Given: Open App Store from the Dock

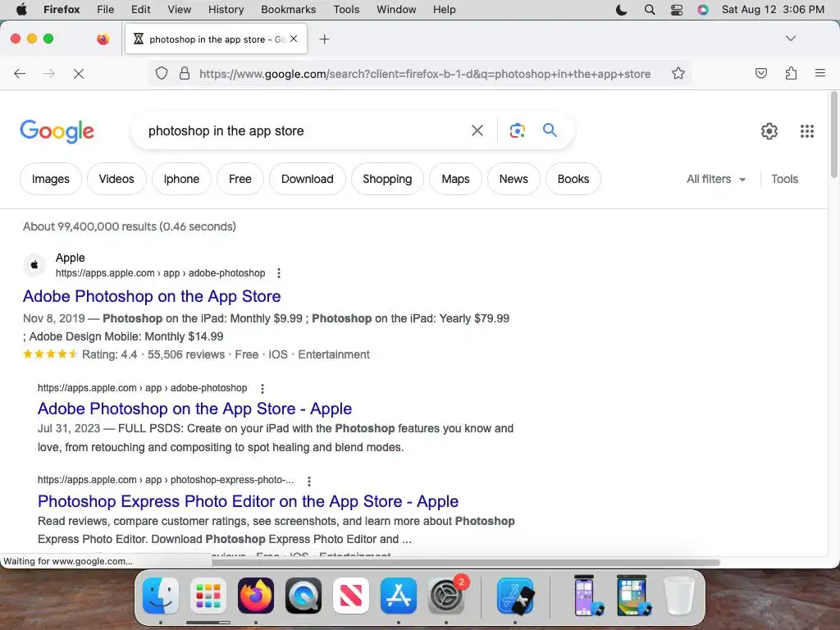Looking at the screenshot, I should click(x=399, y=596).
